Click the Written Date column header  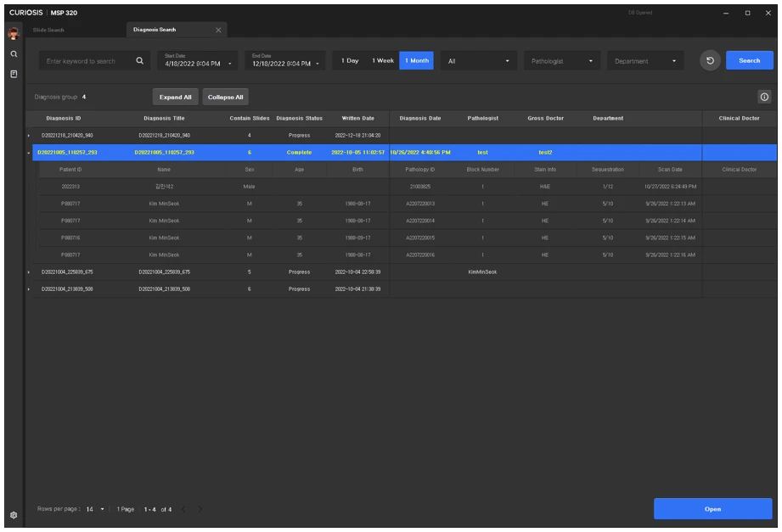coord(357,118)
